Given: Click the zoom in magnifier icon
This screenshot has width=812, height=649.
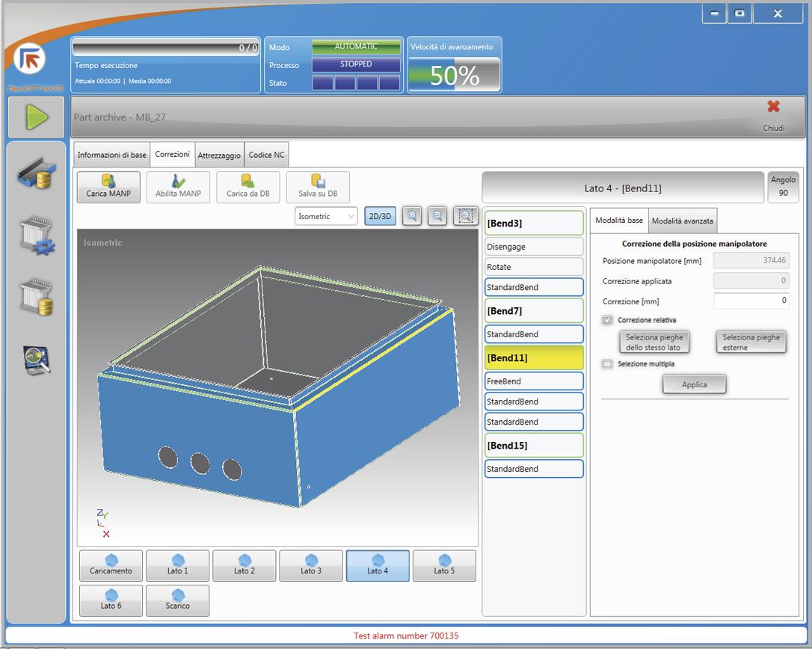Looking at the screenshot, I should (x=411, y=216).
